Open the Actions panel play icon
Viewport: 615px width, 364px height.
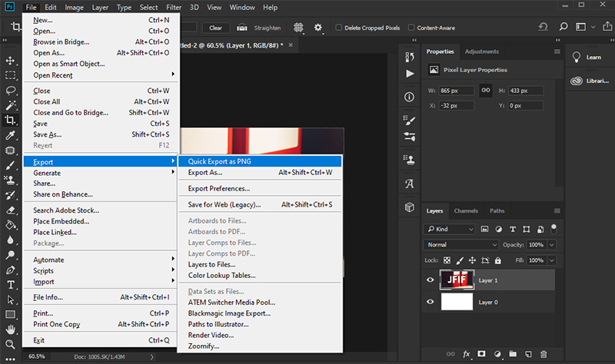pos(410,74)
